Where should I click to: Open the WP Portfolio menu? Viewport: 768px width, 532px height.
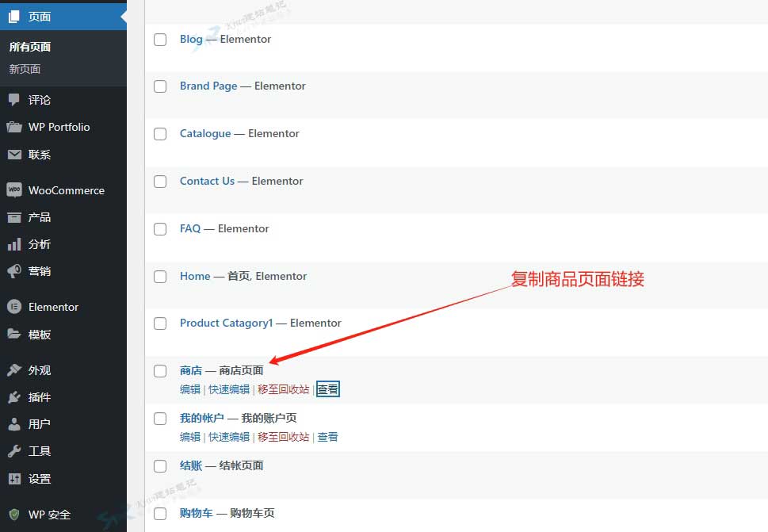59,128
